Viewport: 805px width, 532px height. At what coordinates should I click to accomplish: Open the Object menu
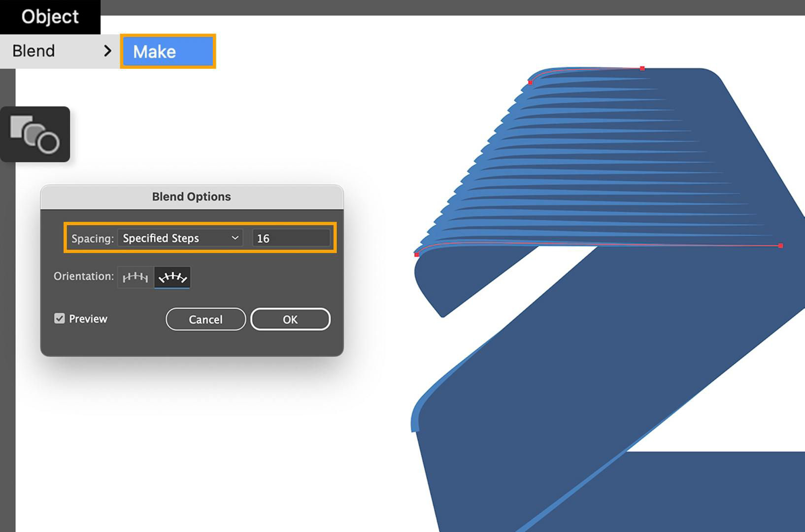49,16
